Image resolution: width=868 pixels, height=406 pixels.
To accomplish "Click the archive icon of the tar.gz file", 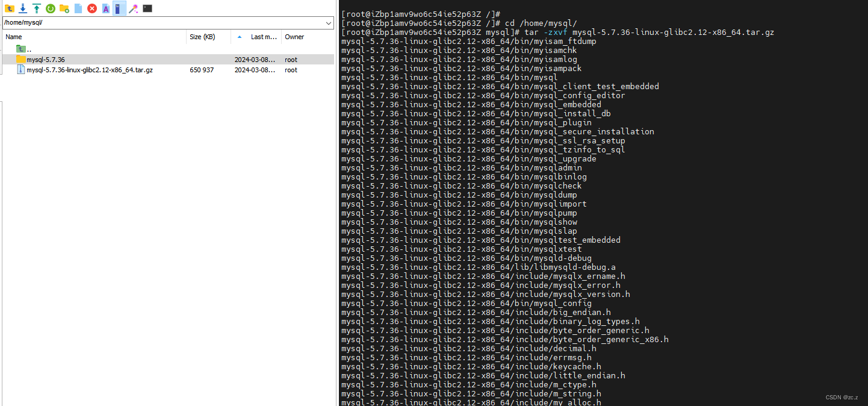I will (x=21, y=70).
